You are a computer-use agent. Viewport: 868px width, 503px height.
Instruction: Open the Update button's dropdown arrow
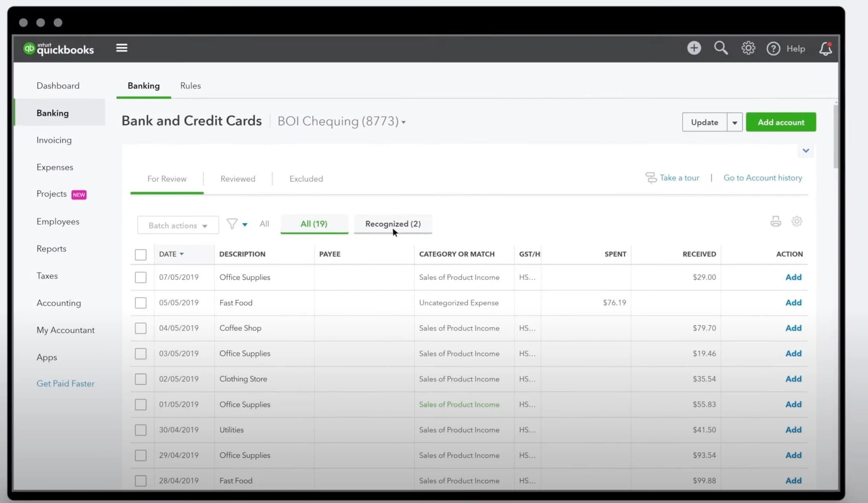click(x=734, y=122)
